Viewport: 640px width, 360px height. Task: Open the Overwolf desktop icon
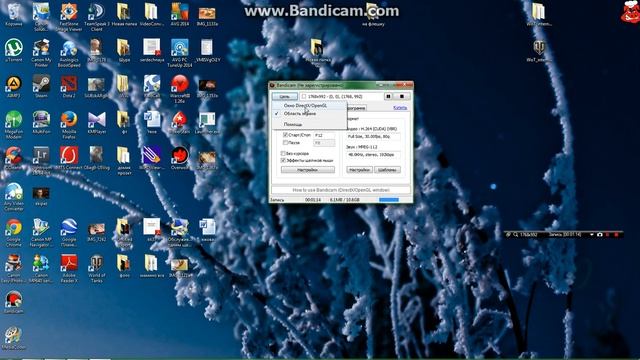coord(180,158)
